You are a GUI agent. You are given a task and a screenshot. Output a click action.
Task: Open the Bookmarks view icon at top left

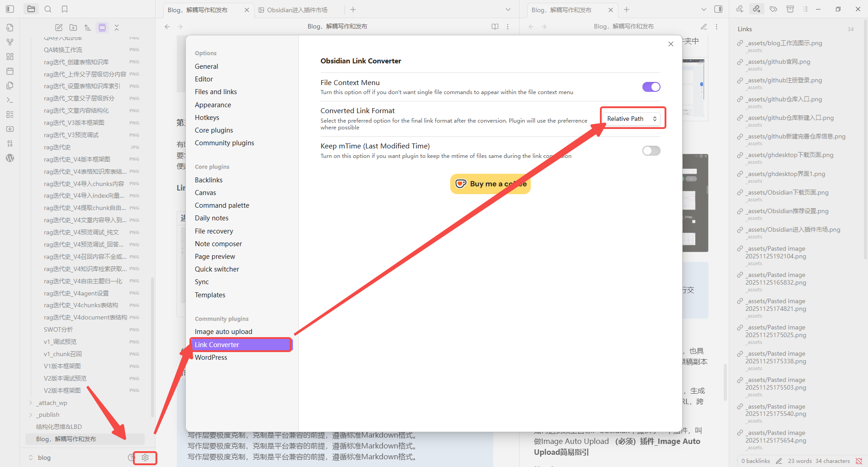point(64,9)
